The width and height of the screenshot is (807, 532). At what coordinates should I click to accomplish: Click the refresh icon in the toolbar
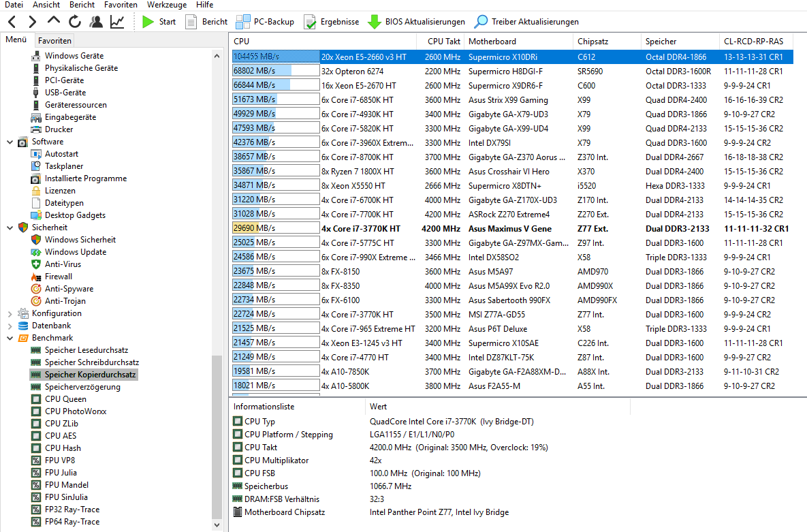click(75, 22)
